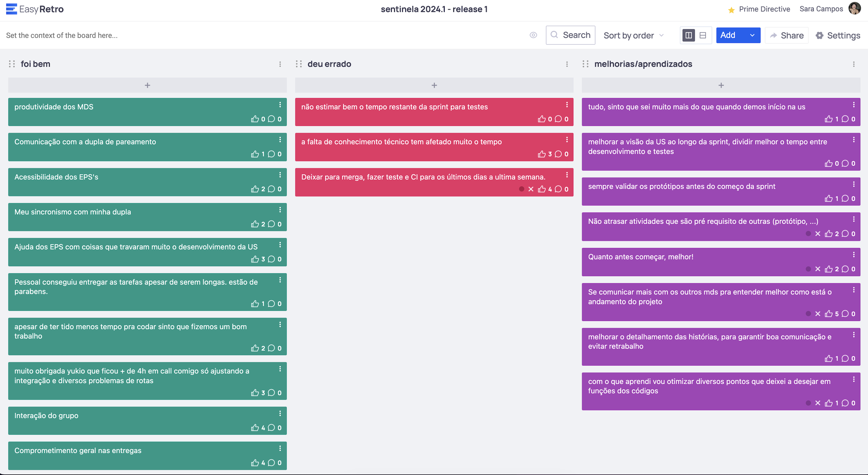The image size is (868, 475).
Task: Click the Share button
Action: point(786,35)
